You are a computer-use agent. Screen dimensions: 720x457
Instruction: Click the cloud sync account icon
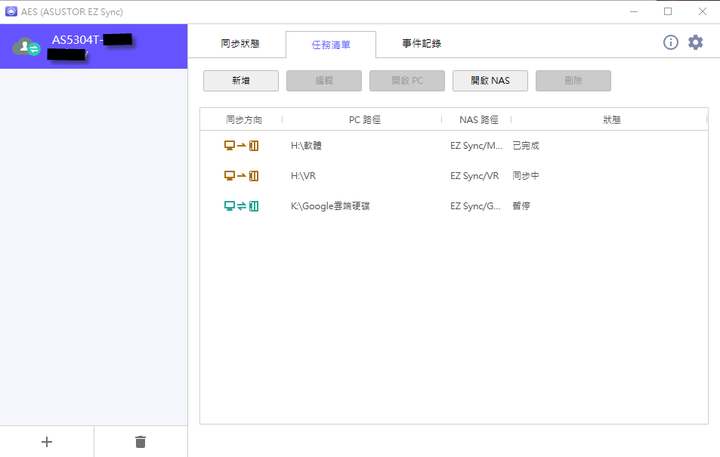click(x=26, y=46)
